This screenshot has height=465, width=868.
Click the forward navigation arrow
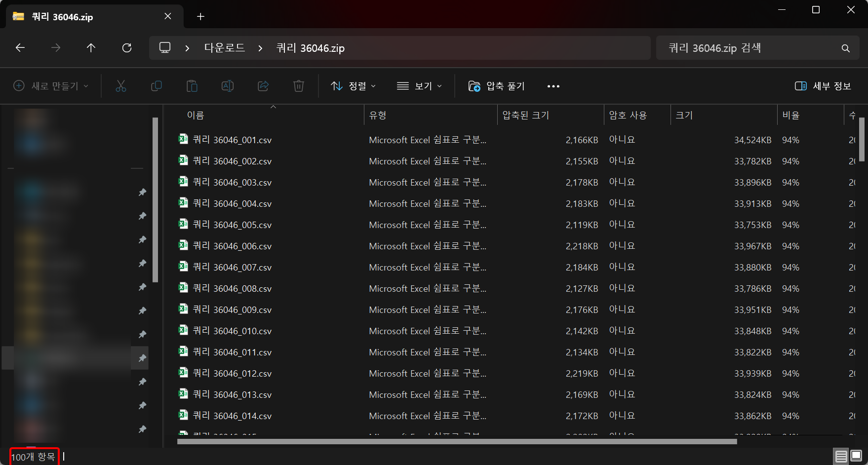click(56, 48)
